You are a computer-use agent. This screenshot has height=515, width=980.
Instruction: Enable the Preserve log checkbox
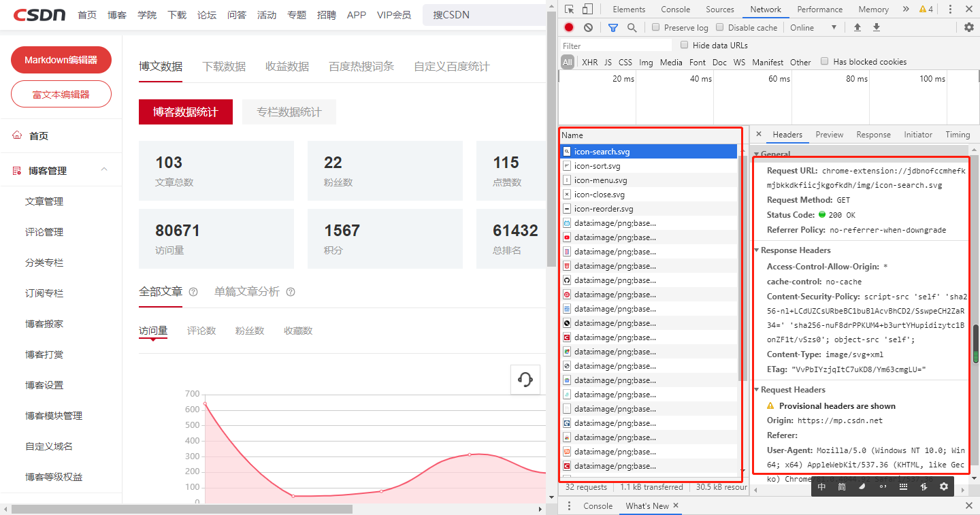(657, 27)
